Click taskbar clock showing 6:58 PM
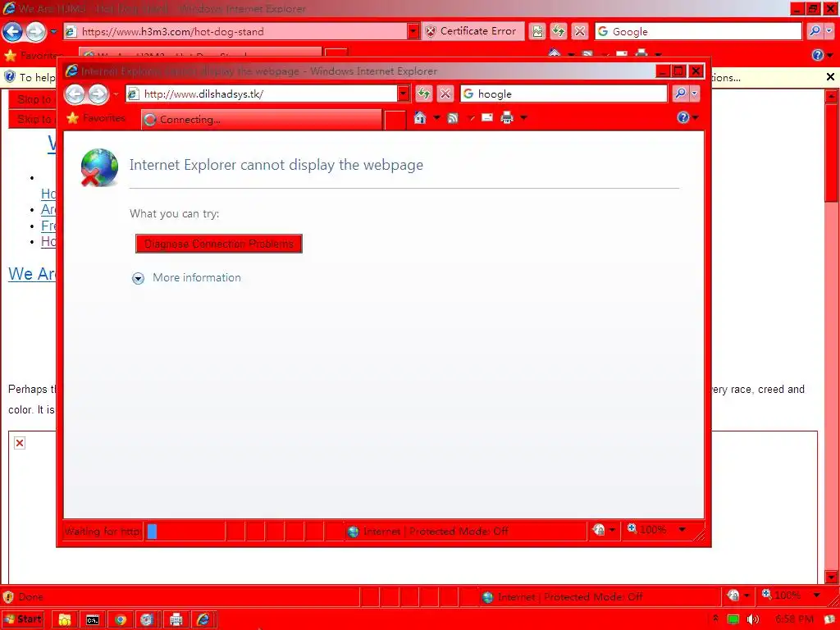 tap(794, 619)
